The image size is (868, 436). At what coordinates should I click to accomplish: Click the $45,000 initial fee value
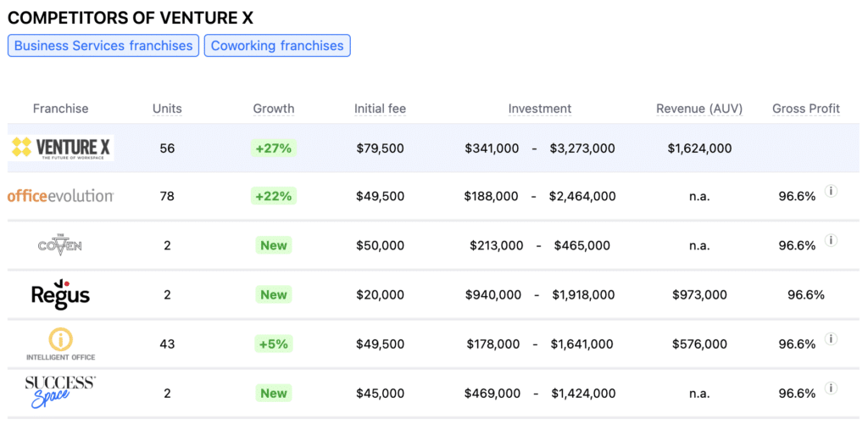(x=380, y=394)
